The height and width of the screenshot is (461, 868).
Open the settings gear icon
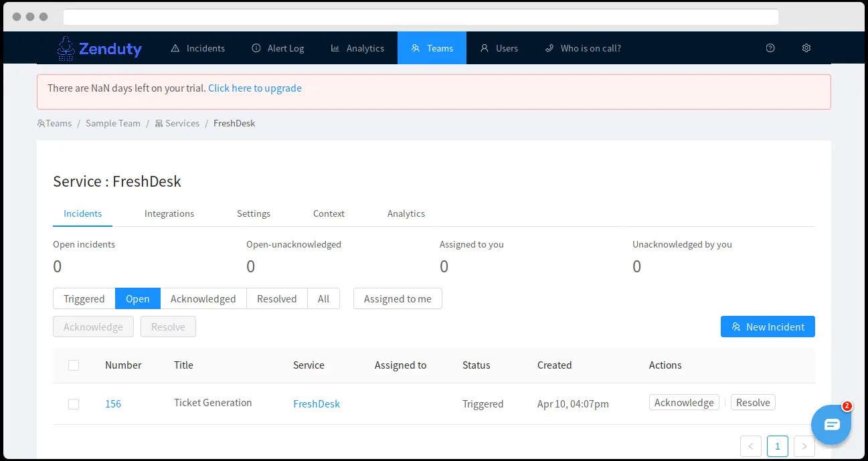point(806,48)
